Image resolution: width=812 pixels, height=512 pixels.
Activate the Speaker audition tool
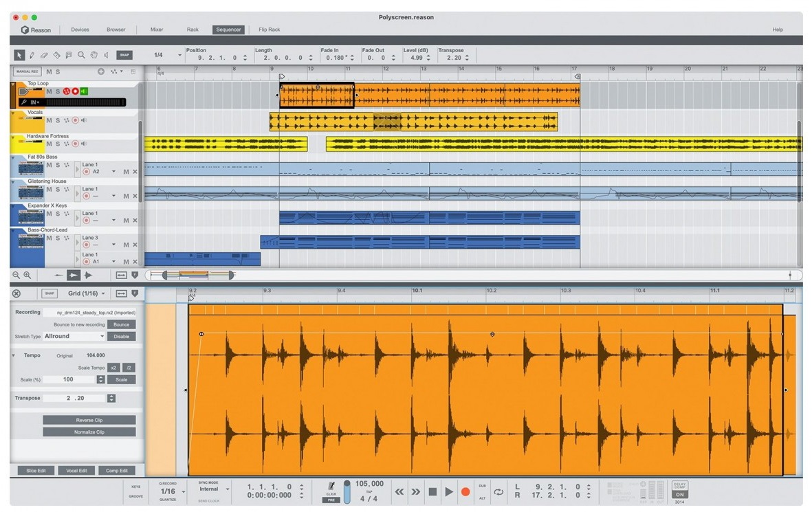[x=106, y=55]
